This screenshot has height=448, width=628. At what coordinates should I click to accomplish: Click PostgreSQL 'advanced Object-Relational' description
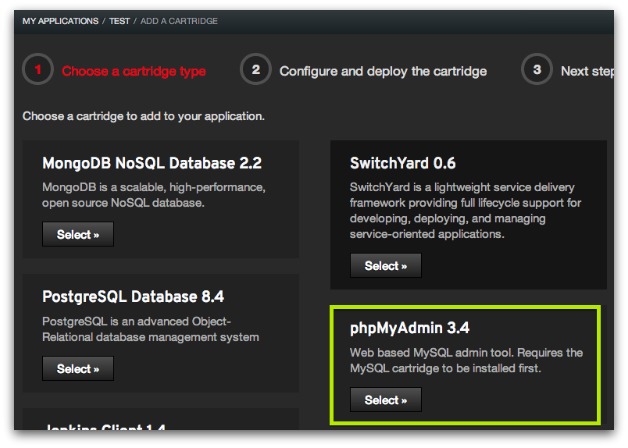[151, 329]
